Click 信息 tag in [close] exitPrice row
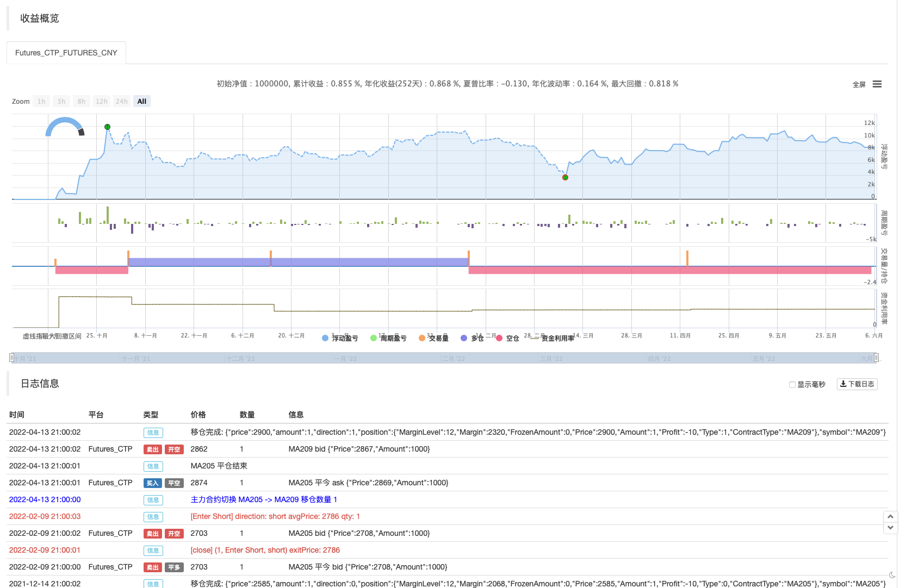The image size is (900, 588). [x=153, y=551]
